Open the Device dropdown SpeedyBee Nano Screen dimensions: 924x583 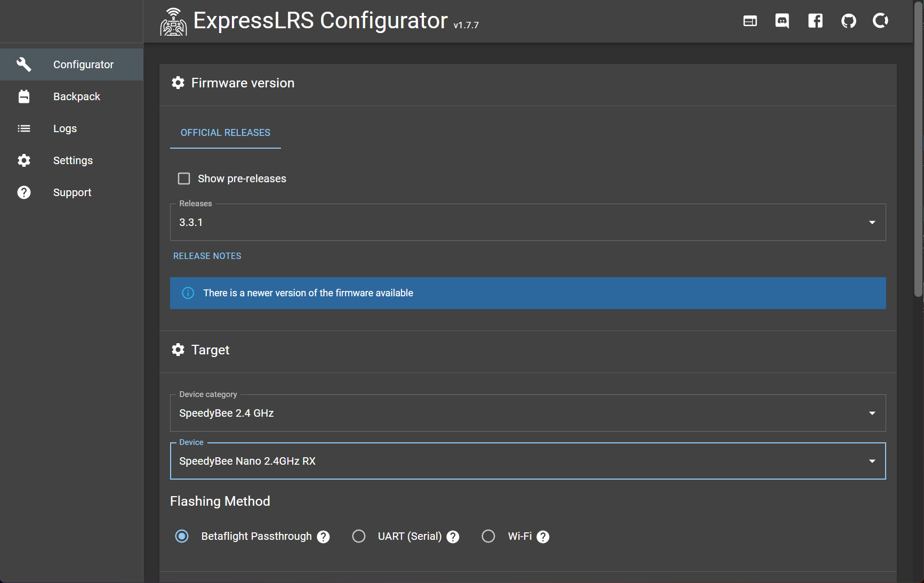coord(528,461)
